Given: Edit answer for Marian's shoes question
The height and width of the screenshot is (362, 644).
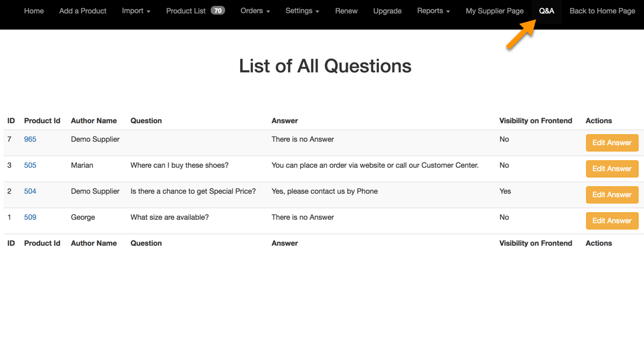Looking at the screenshot, I should click(x=612, y=169).
